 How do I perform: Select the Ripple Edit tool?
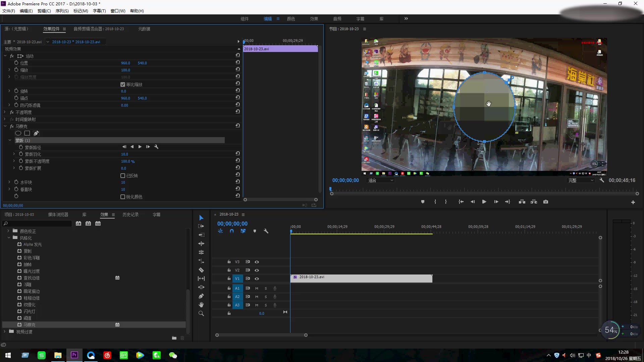point(201,244)
